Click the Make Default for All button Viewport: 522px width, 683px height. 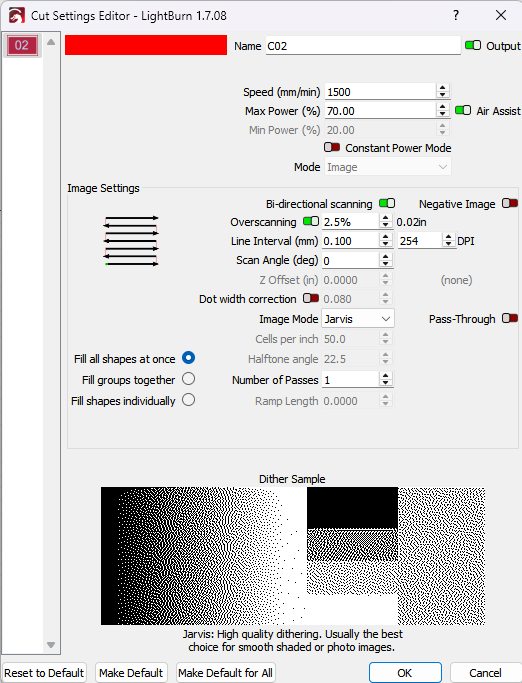(226, 673)
